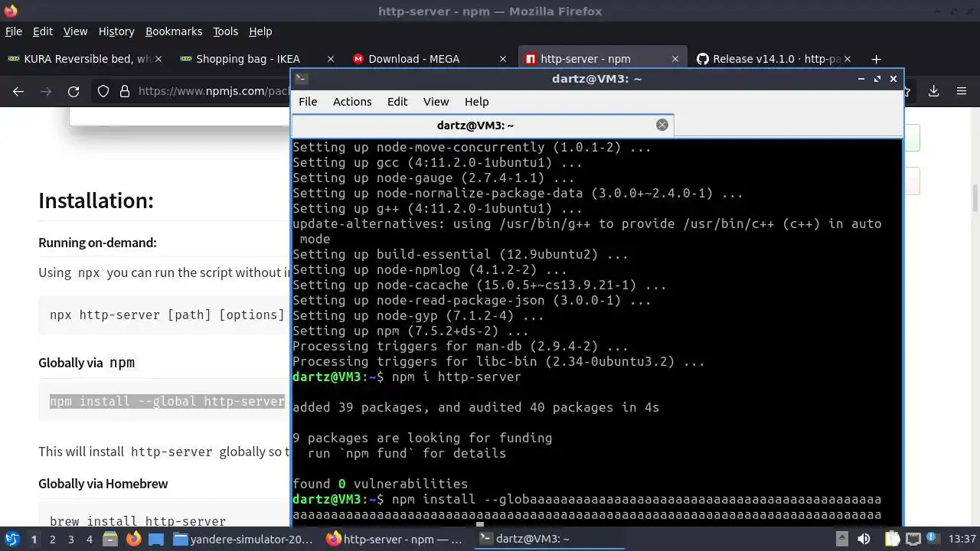Close the Download MEGA tab
This screenshot has width=980, height=551.
click(x=503, y=59)
